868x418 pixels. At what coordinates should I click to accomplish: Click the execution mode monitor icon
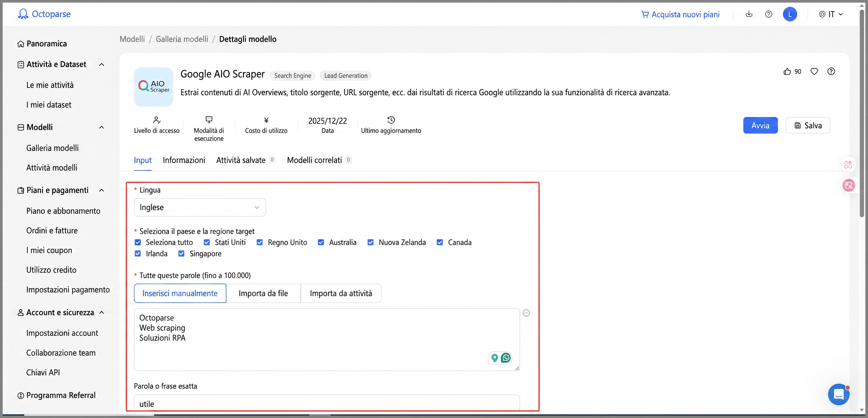coord(209,120)
